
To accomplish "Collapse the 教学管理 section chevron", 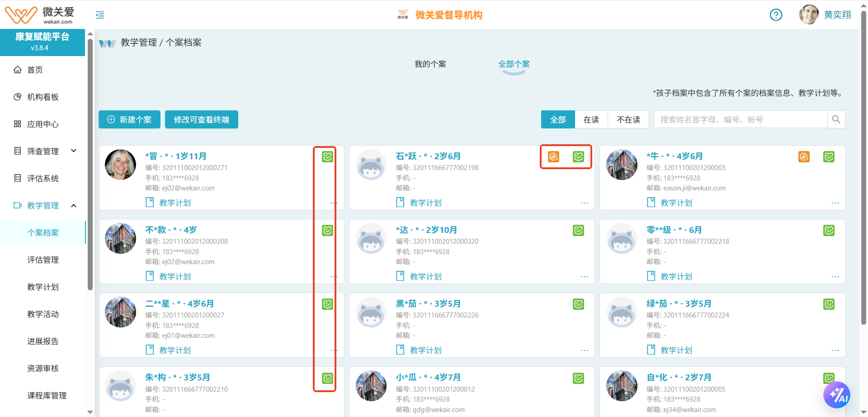I will (x=74, y=205).
